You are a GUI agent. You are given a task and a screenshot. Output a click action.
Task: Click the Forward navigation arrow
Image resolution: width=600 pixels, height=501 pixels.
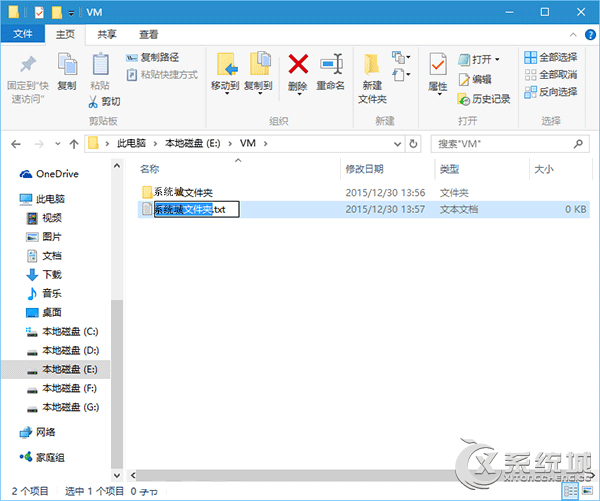(x=39, y=144)
